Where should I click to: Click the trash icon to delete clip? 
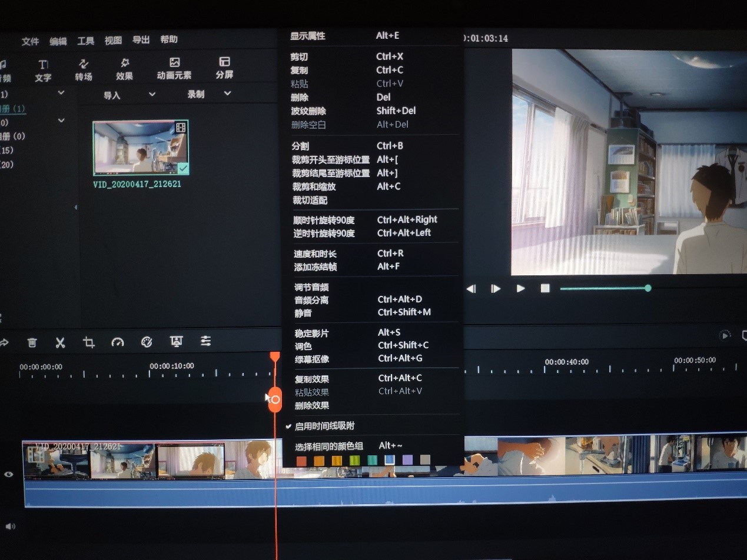point(32,342)
